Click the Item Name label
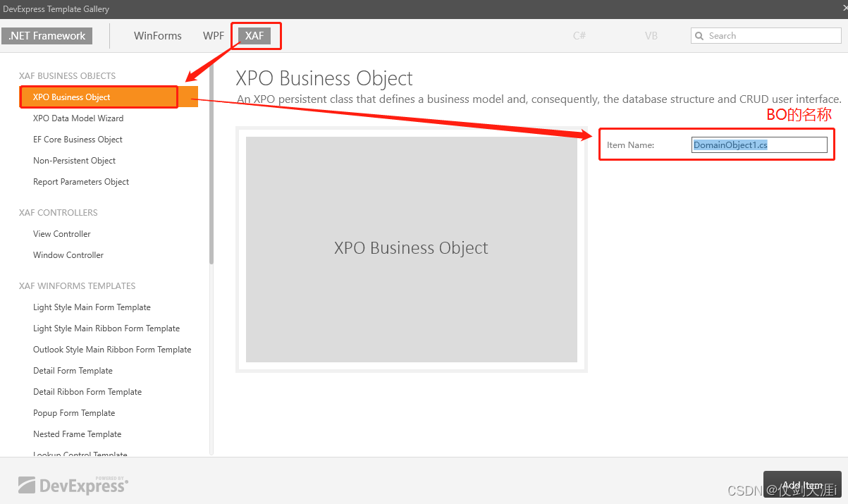Viewport: 848px width, 504px height. click(x=630, y=145)
